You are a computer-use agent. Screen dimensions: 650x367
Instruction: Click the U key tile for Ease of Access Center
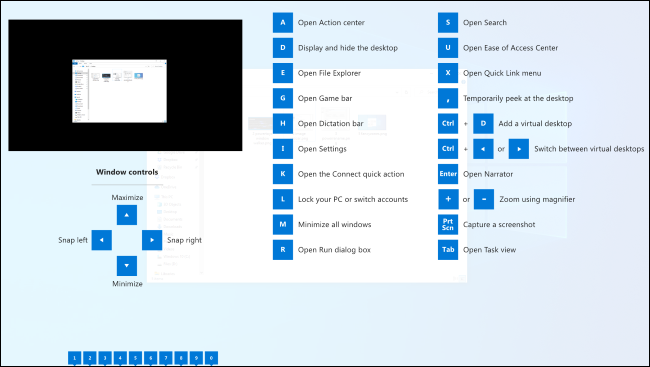448,48
